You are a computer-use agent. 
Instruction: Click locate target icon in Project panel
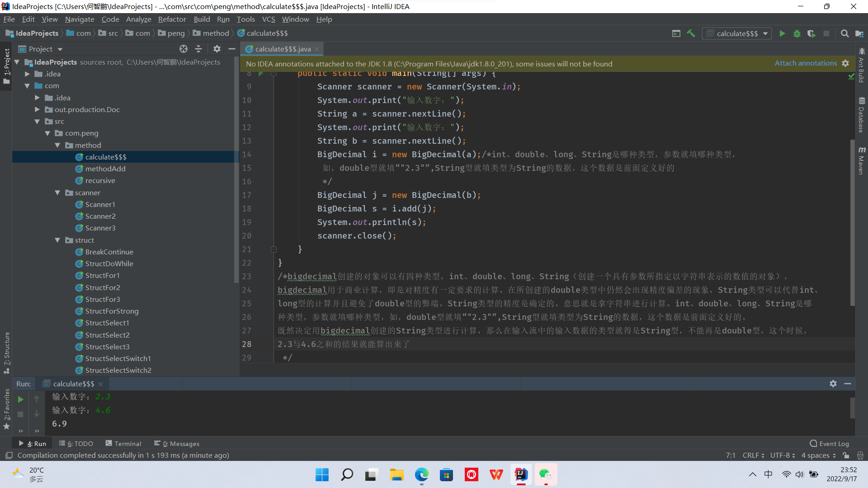tap(183, 49)
